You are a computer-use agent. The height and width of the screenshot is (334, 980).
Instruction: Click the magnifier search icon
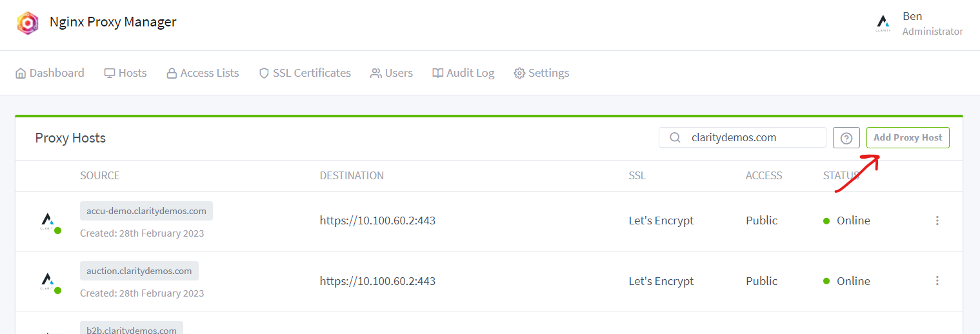point(675,137)
